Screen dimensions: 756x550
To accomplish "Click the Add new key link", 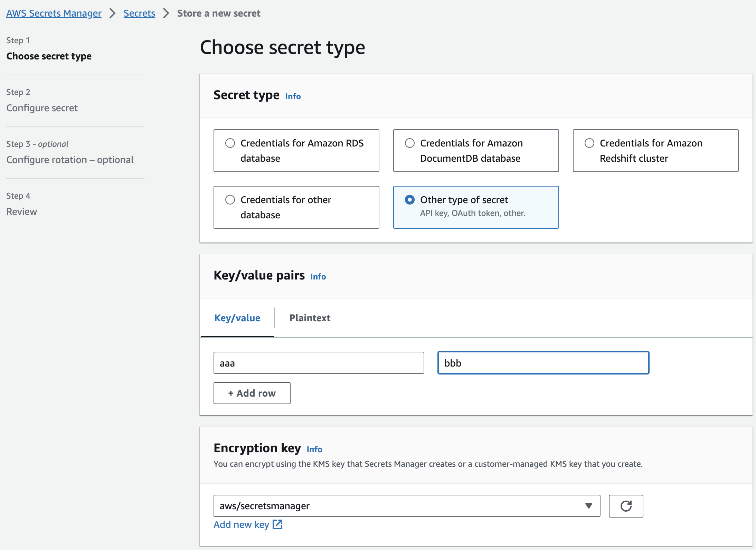I will click(x=241, y=524).
